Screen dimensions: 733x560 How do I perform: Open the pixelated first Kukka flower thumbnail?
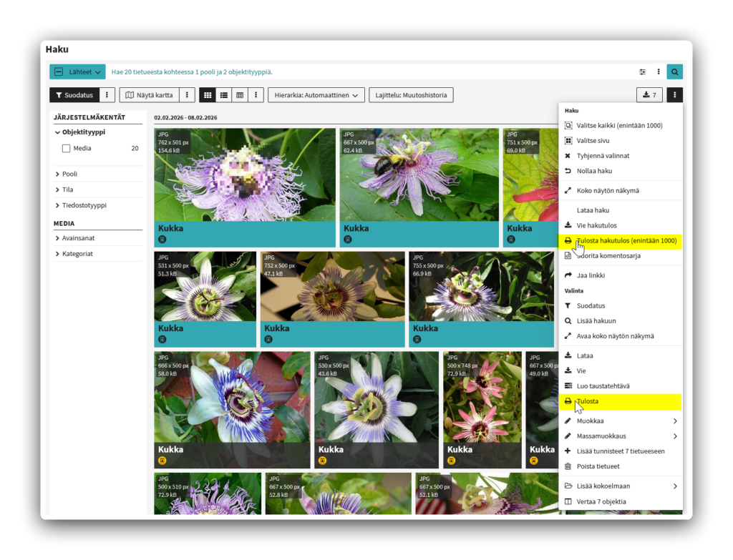click(x=244, y=175)
